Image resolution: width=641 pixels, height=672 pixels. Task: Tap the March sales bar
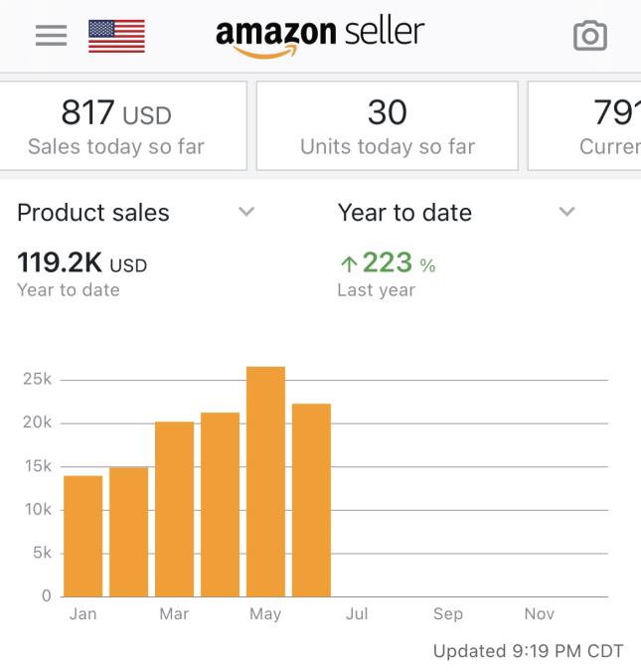[174, 509]
